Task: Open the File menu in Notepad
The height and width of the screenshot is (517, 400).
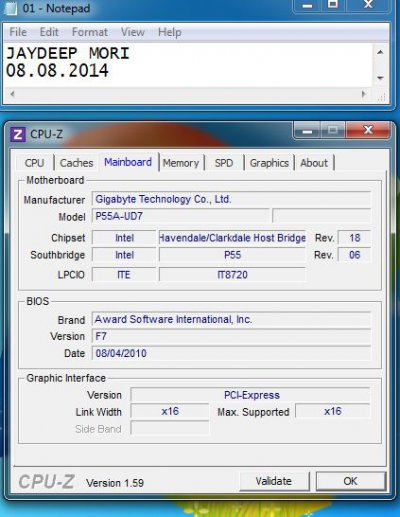Action: pyautogui.click(x=18, y=32)
